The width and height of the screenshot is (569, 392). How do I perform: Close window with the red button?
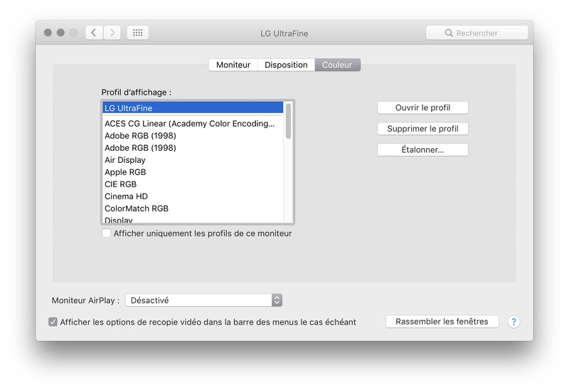click(x=48, y=33)
